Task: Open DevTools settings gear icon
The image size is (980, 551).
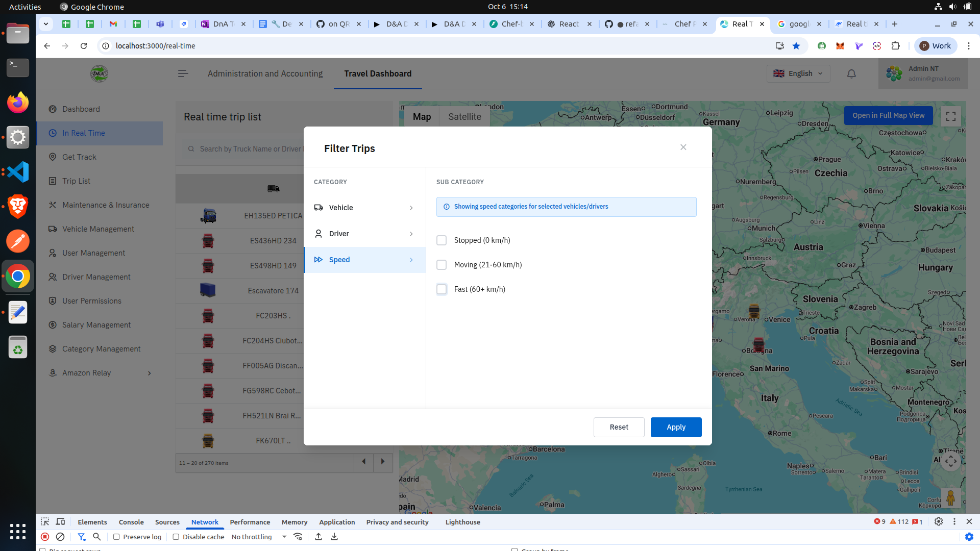Action: [938, 522]
